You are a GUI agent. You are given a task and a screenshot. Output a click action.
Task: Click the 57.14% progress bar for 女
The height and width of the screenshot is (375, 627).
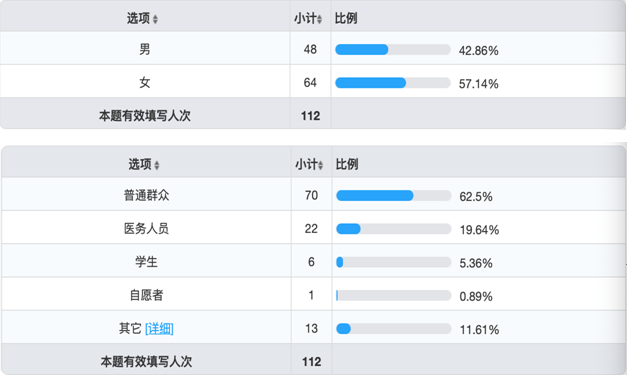tap(393, 83)
